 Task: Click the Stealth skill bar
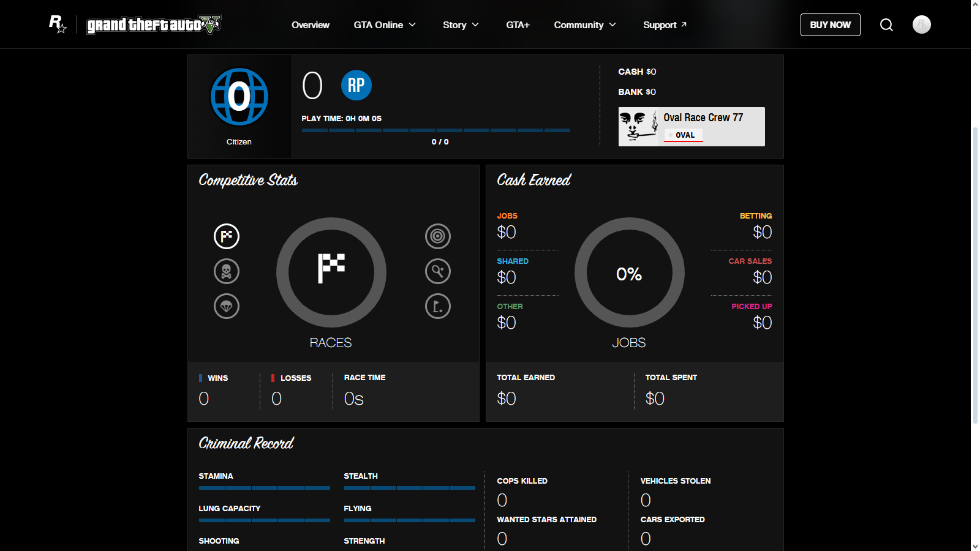coord(410,488)
